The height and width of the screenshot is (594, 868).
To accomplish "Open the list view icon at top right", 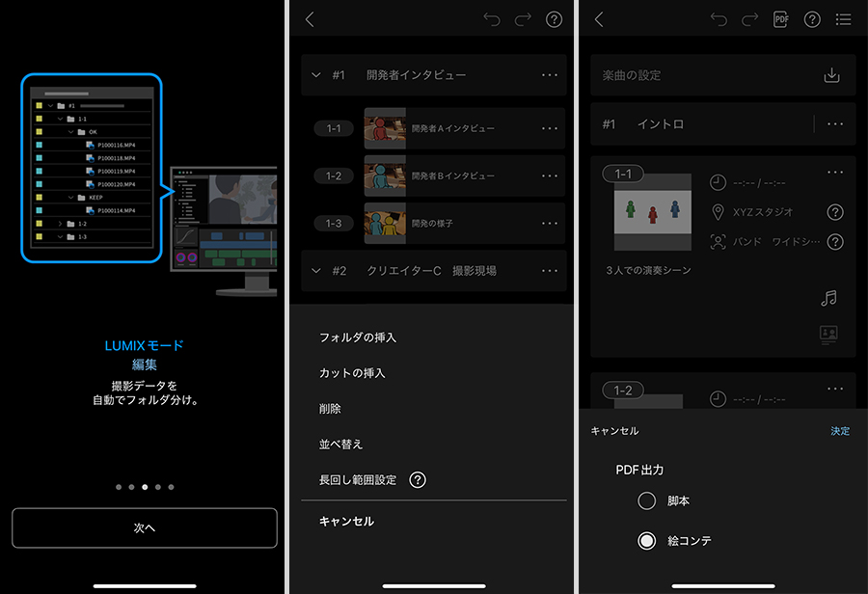I will tap(843, 19).
